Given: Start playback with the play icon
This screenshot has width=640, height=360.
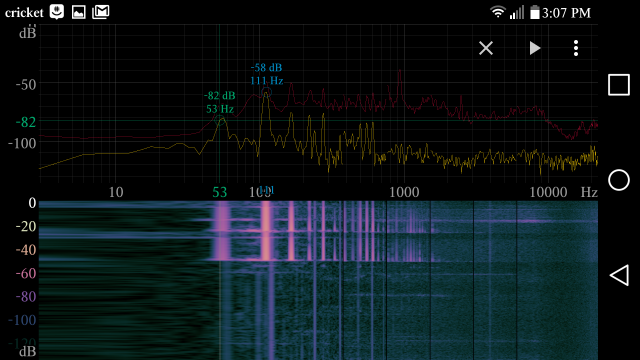Looking at the screenshot, I should (x=534, y=48).
